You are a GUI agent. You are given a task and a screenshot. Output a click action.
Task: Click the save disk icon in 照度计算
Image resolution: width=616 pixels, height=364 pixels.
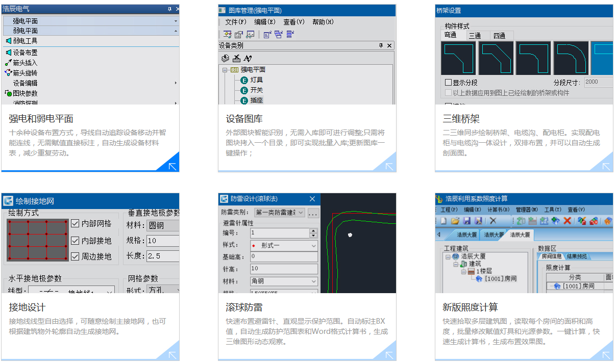coord(466,221)
